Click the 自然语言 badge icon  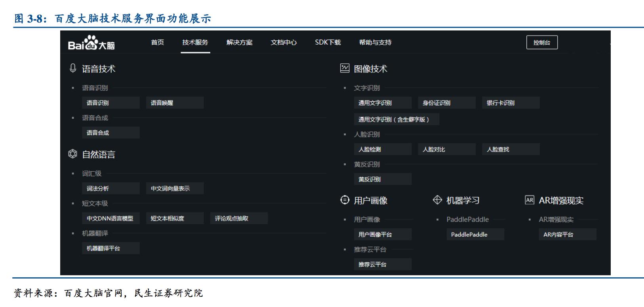click(x=72, y=154)
